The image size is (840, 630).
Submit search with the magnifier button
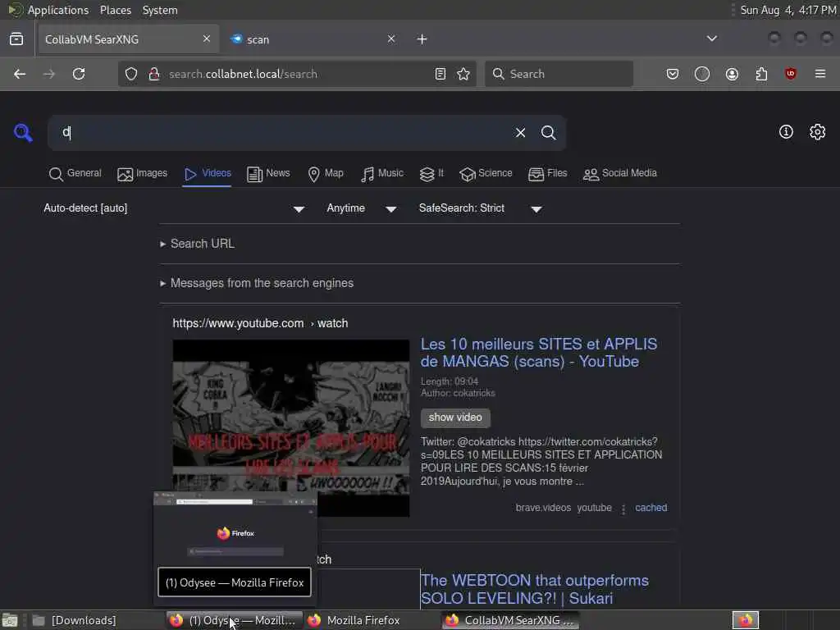(548, 133)
